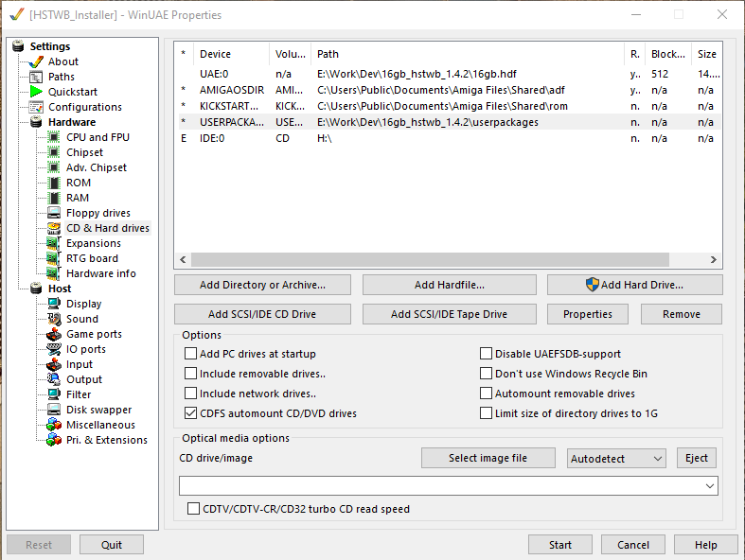
Task: Click the Output icon
Action: click(x=54, y=379)
